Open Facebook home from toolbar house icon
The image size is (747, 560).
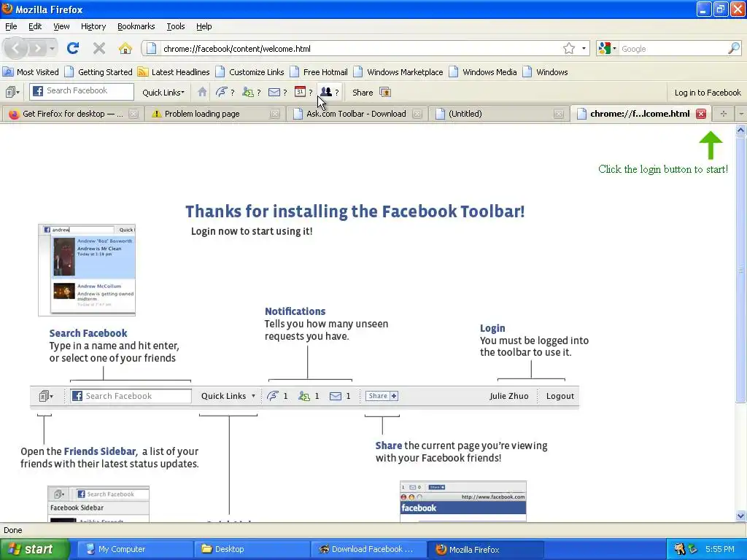[x=202, y=92]
